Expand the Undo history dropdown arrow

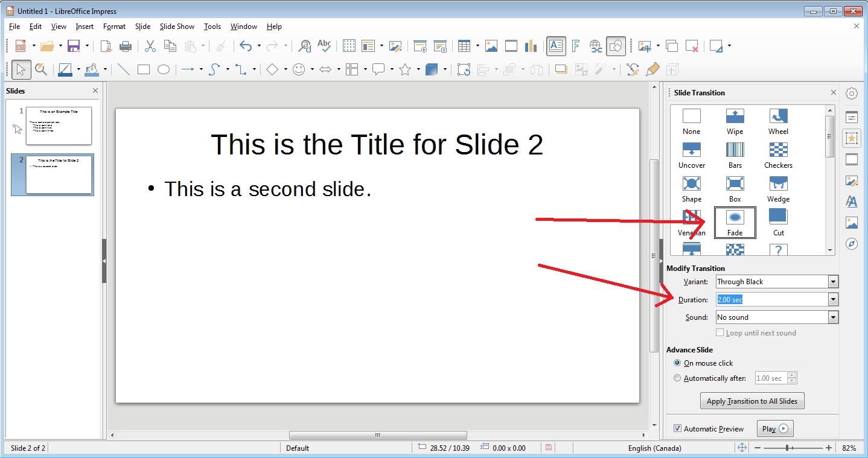tap(259, 46)
